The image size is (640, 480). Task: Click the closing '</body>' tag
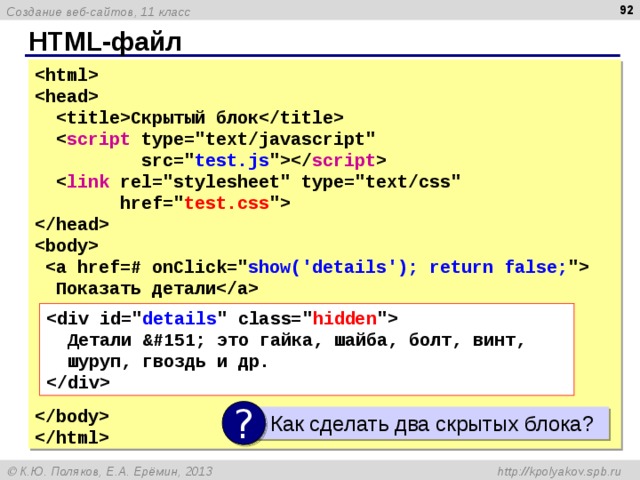pos(72,416)
